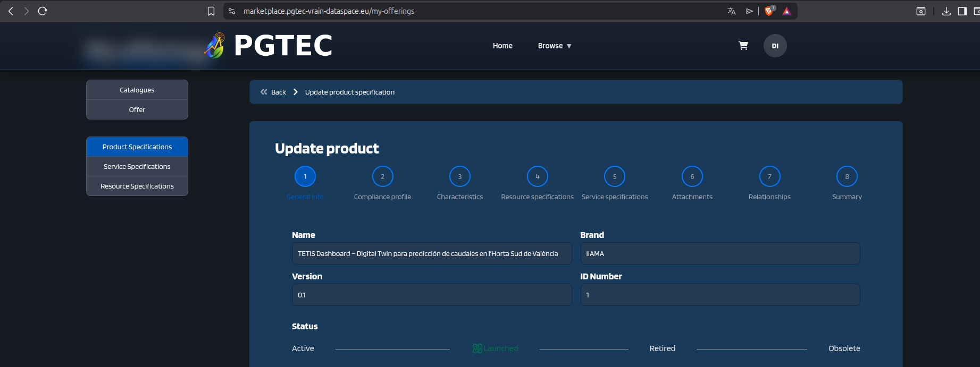Reload the page with the refresh icon
The height and width of the screenshot is (367, 980).
point(43,11)
